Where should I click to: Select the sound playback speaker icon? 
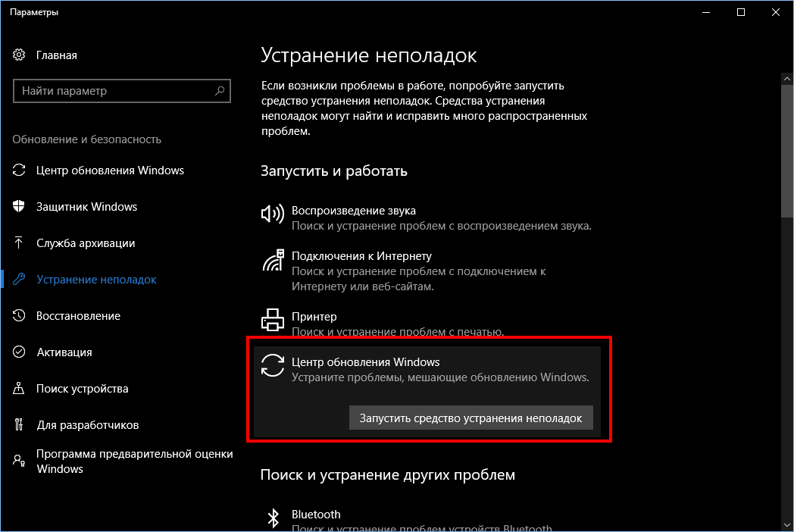[273, 214]
